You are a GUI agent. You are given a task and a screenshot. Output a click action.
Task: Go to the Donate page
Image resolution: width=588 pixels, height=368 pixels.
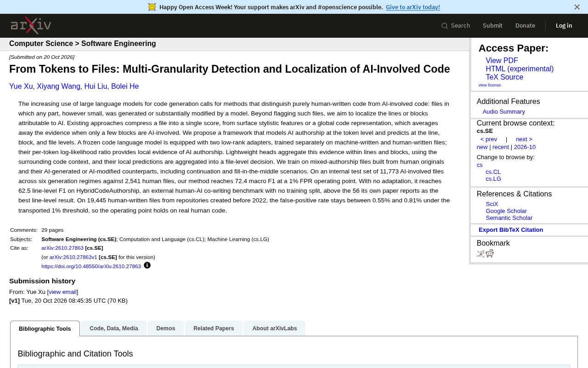(525, 26)
